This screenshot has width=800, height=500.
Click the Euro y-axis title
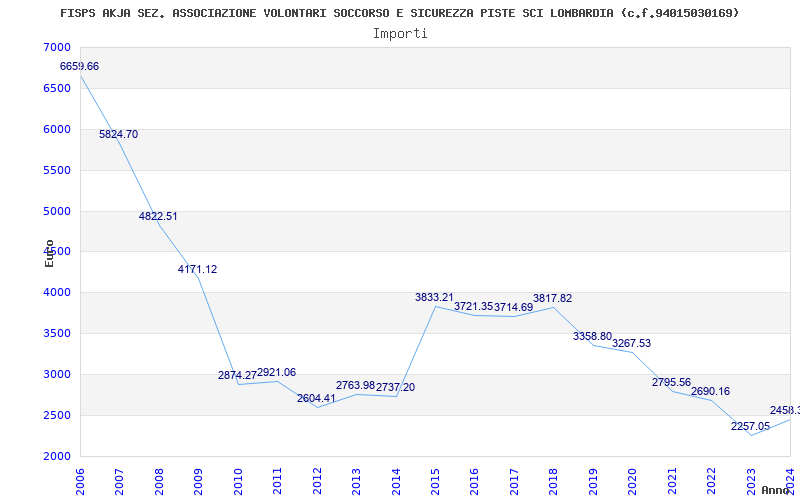coord(49,254)
